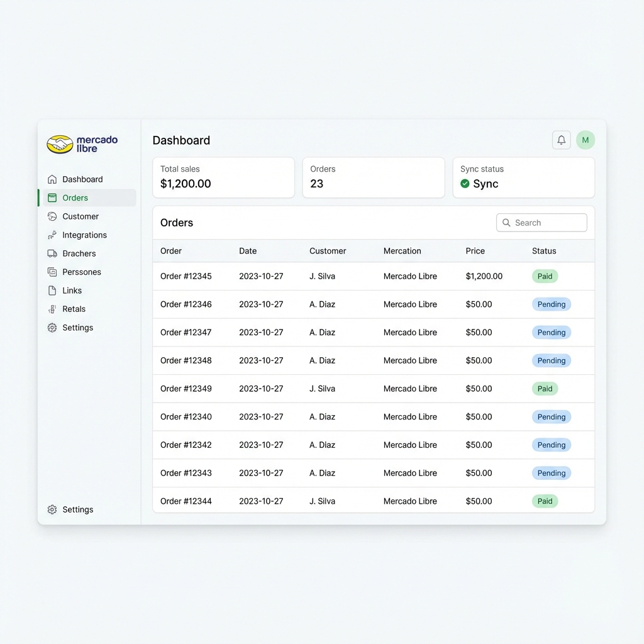
Task: Open the profile avatar M
Action: [586, 140]
